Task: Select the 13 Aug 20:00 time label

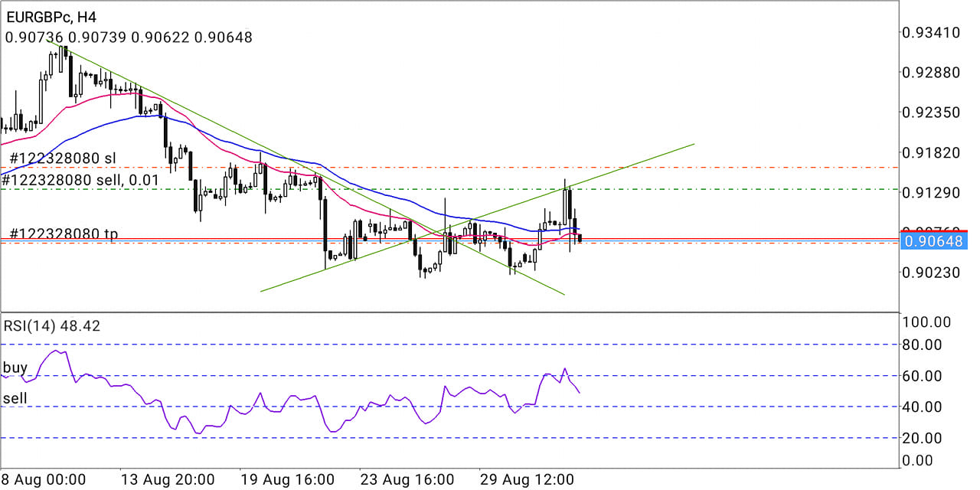Action: click(x=167, y=479)
